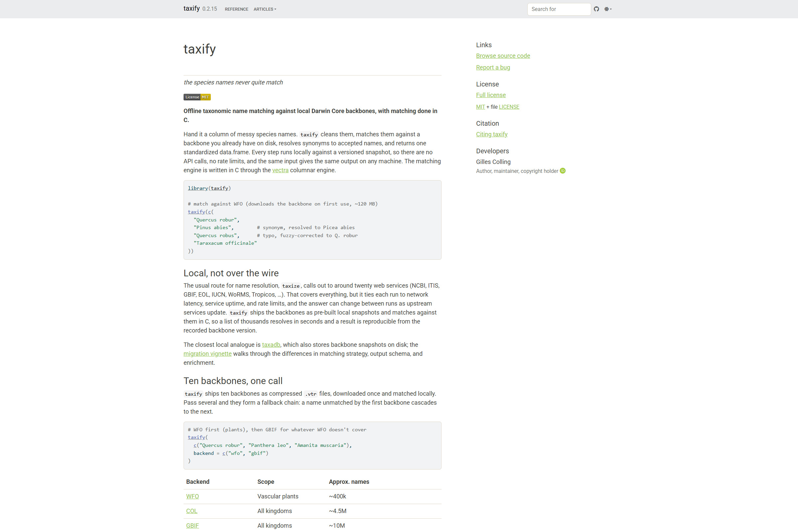This screenshot has width=798, height=532.
Task: Open Browse source code link
Action: point(503,56)
